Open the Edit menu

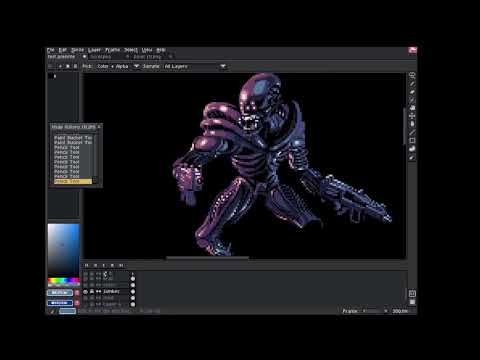[62, 50]
